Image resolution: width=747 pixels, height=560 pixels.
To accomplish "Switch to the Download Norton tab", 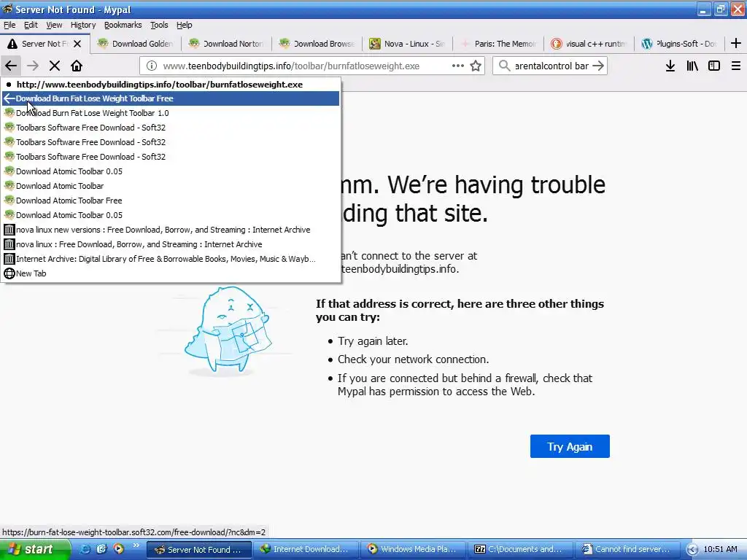I will 227,44.
